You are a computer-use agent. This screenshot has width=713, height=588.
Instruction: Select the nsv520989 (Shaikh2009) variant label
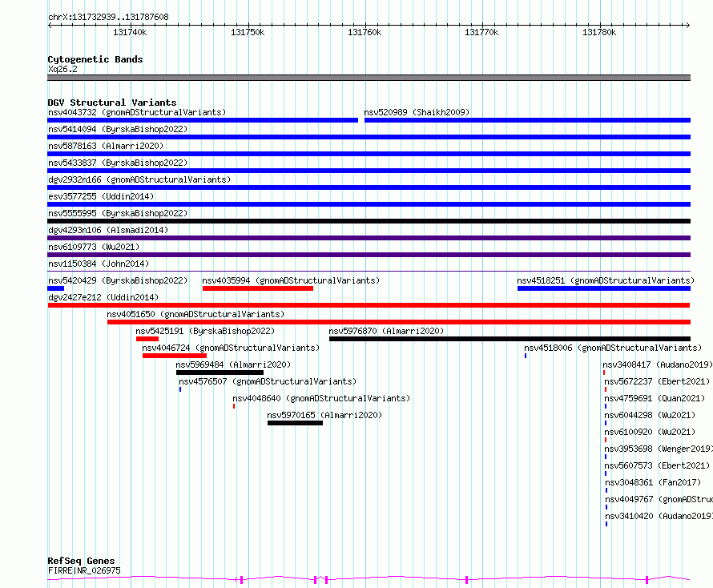click(417, 112)
